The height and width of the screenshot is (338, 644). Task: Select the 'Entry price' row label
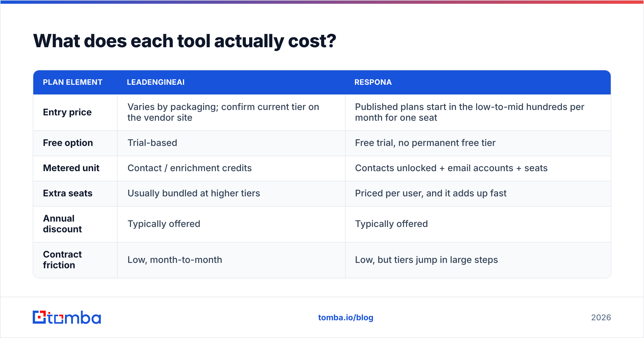67,112
